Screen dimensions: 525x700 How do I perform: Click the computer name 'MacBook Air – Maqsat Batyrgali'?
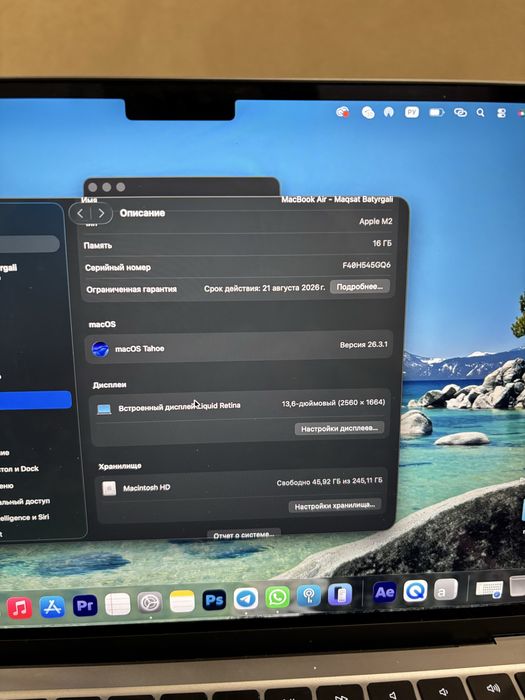pyautogui.click(x=337, y=200)
